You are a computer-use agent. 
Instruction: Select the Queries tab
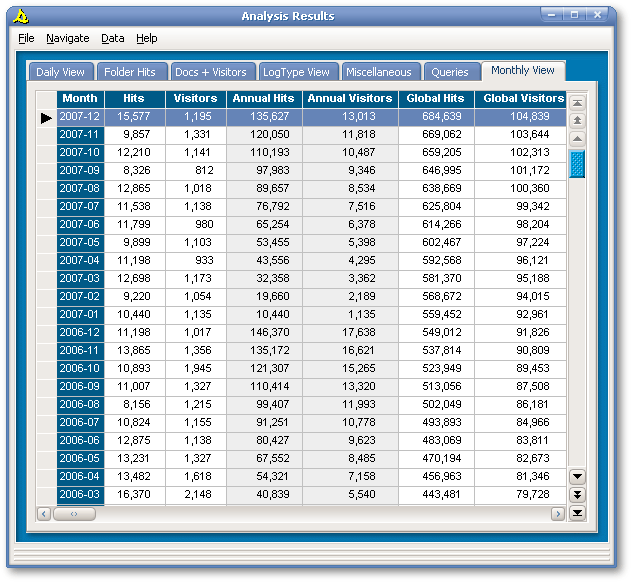(450, 72)
